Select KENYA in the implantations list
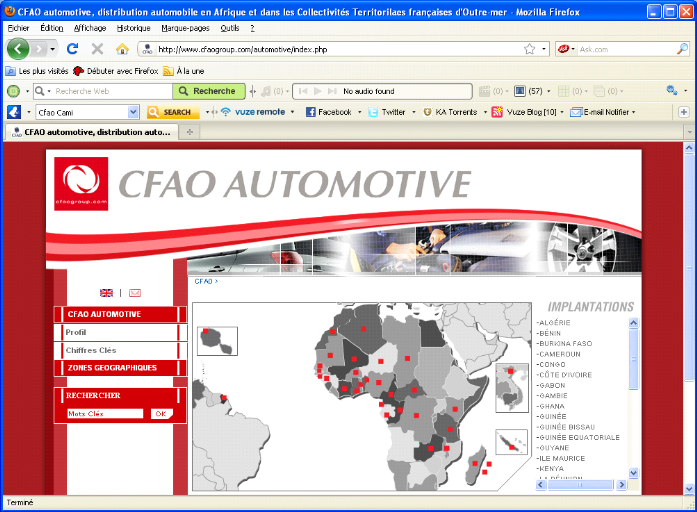697x512 pixels. point(550,468)
